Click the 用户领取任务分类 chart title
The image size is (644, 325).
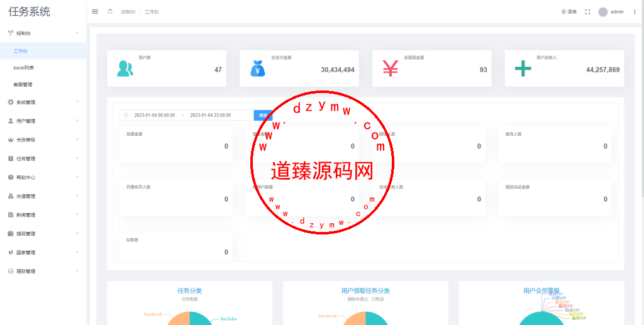tap(365, 291)
